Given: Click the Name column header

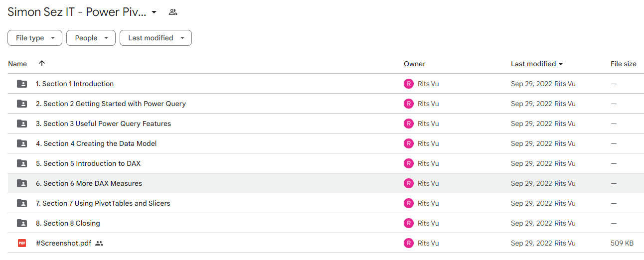Looking at the screenshot, I should click(x=17, y=64).
